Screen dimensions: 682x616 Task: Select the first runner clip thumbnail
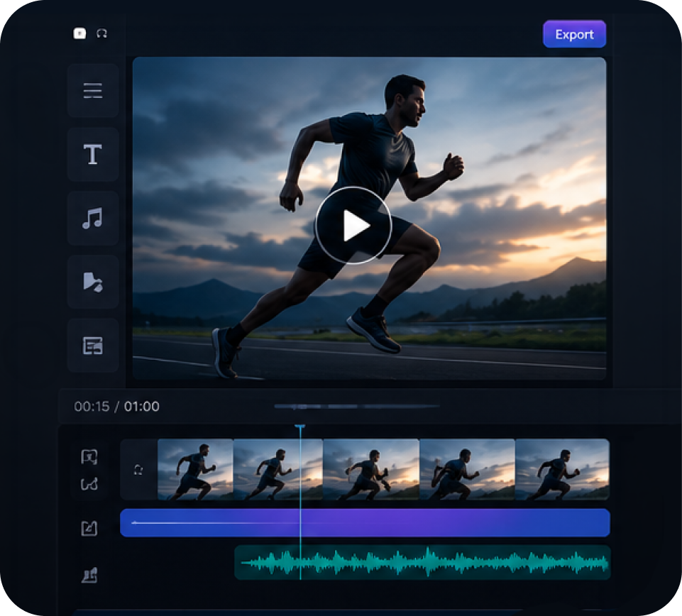click(195, 469)
